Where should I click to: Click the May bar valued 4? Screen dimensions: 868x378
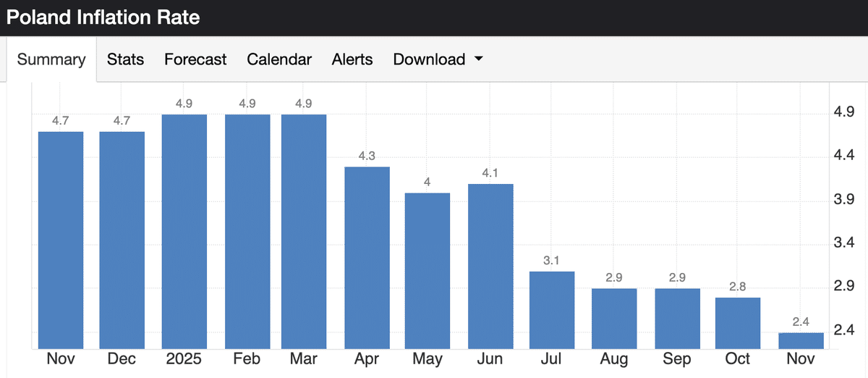(x=427, y=270)
